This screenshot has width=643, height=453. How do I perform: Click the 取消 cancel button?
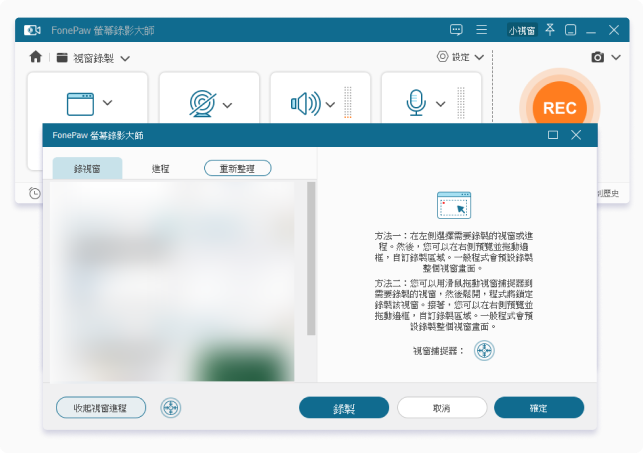coord(442,408)
